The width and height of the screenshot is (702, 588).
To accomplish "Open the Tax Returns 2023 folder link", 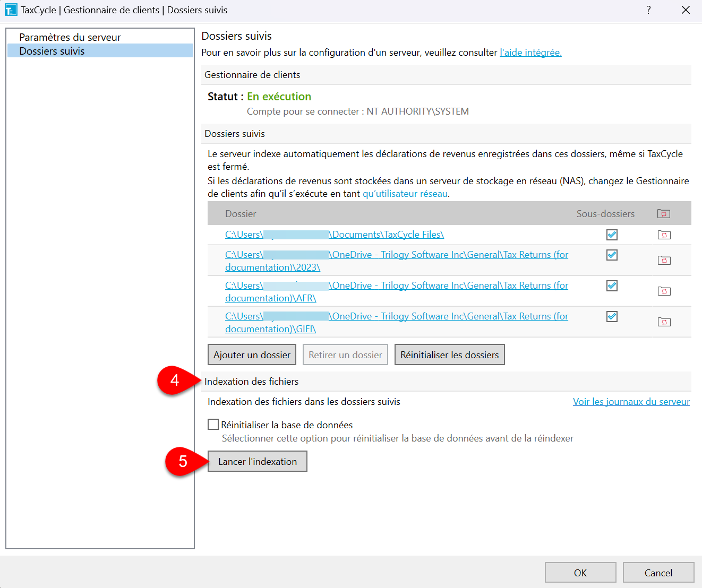I will click(x=397, y=261).
